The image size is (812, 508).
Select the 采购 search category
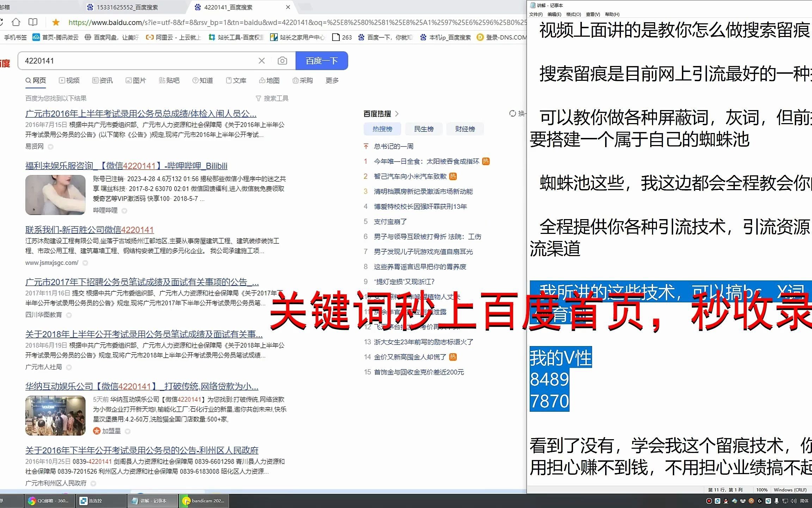coord(303,80)
